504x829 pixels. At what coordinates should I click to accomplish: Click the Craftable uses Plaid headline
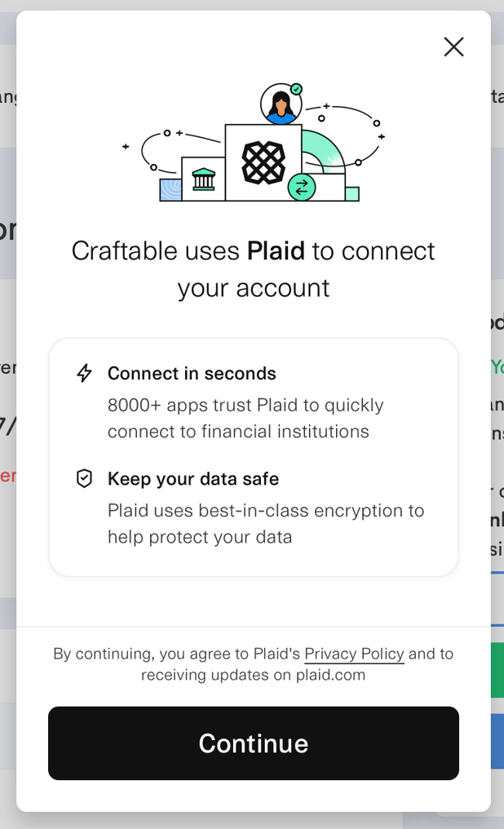pos(254,269)
